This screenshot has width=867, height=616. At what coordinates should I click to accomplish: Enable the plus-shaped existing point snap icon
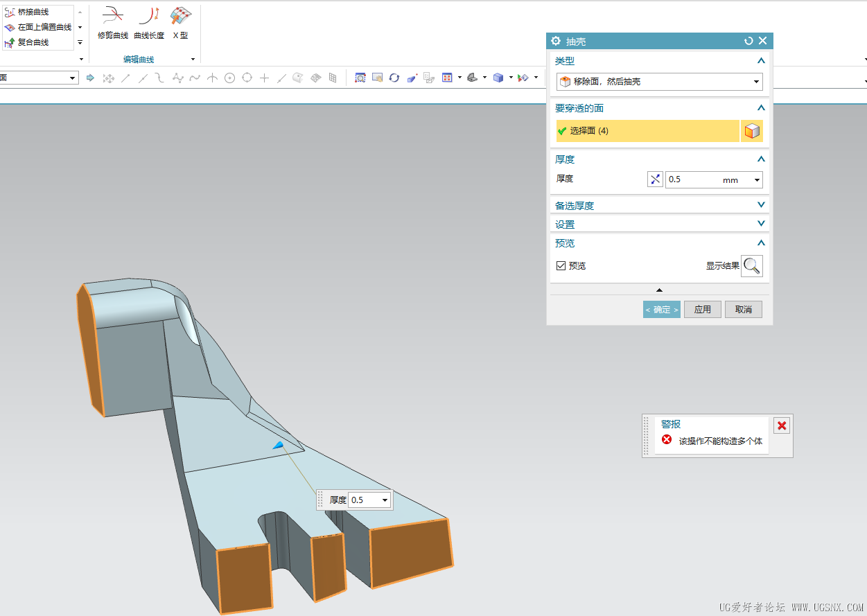click(x=264, y=78)
